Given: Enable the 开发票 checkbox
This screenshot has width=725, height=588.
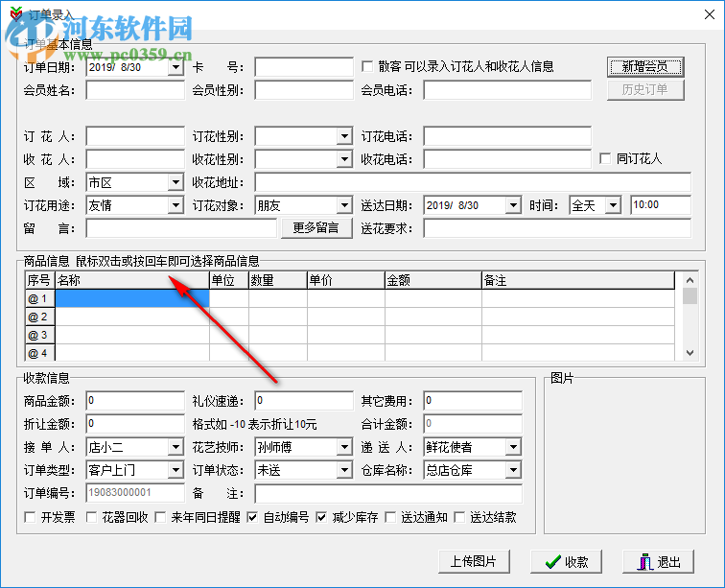Looking at the screenshot, I should pyautogui.click(x=30, y=517).
